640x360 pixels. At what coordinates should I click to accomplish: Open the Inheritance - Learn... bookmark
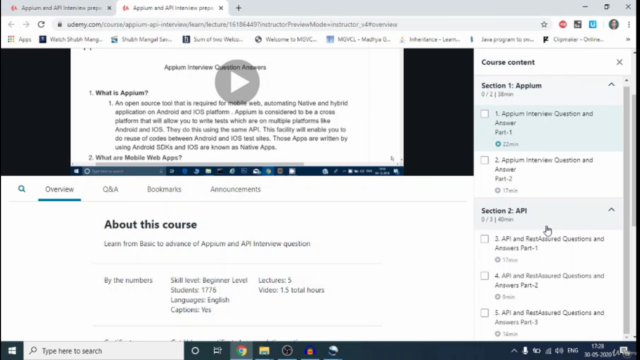[x=430, y=39]
